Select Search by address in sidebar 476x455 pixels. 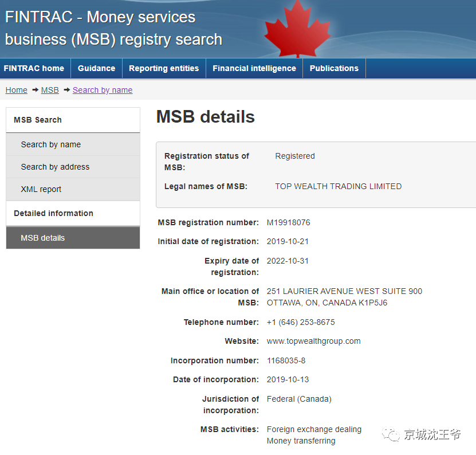pyautogui.click(x=73, y=167)
